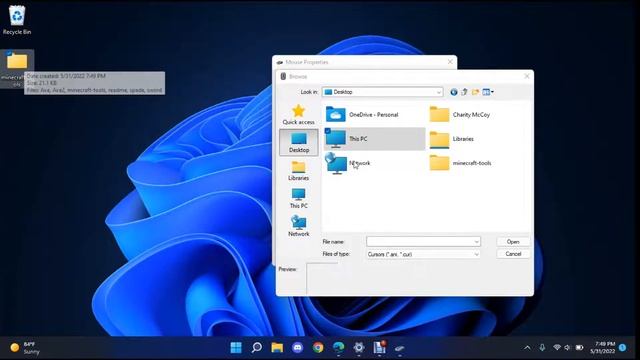Show hidden tray icons chevron
Image resolution: width=640 pixels, height=360 pixels.
(x=527, y=348)
